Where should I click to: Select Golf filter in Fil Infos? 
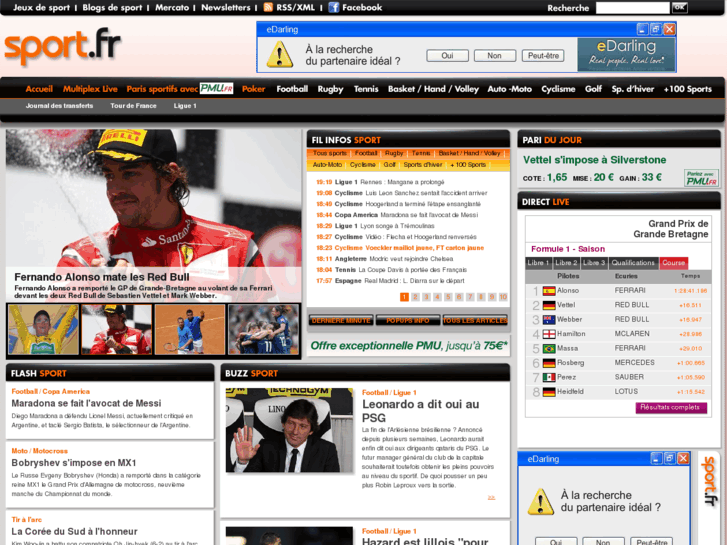pyautogui.click(x=389, y=165)
